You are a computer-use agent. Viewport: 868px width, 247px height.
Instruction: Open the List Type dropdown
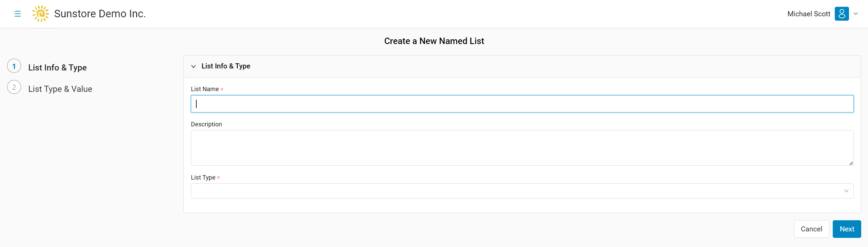pos(522,191)
